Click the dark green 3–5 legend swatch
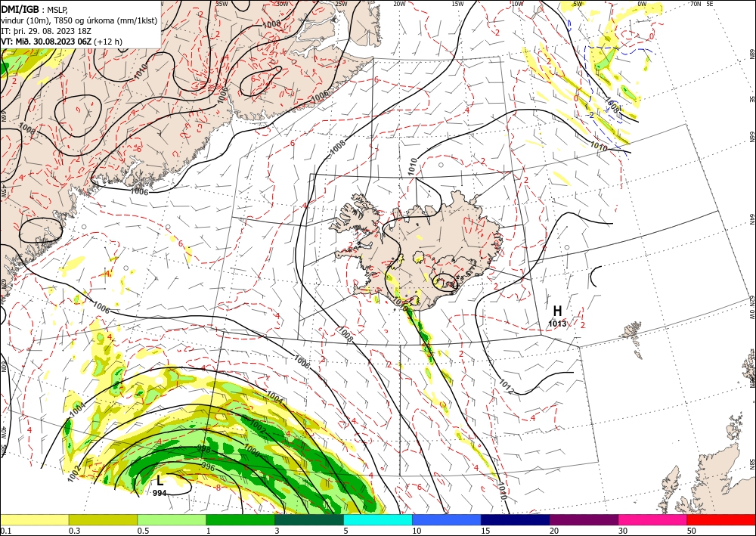This screenshot has height=536, width=756. pyautogui.click(x=309, y=519)
